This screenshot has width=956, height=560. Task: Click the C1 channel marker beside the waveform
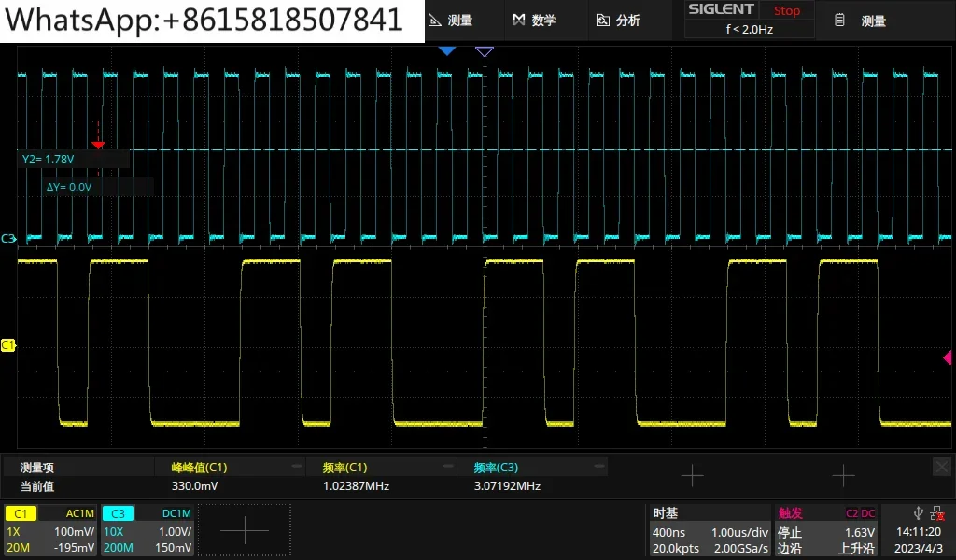tap(7, 345)
